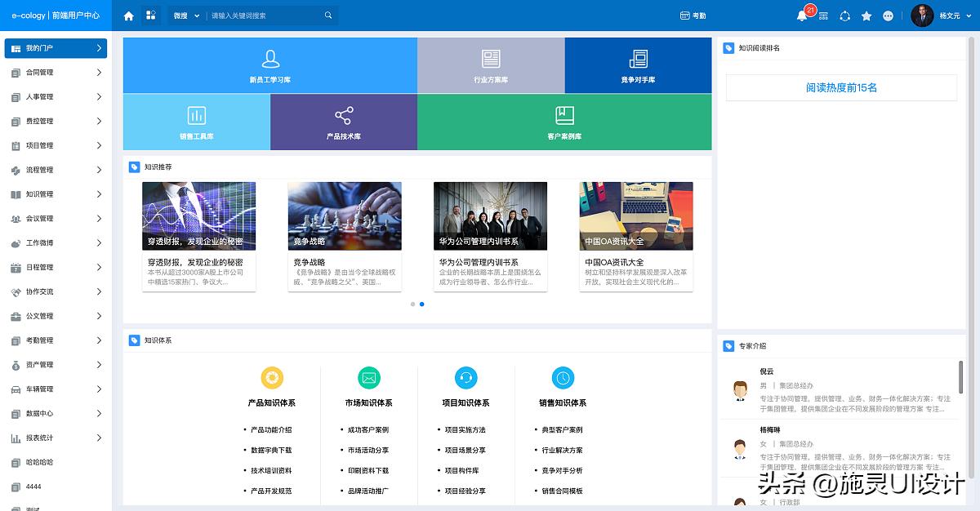Viewport: 980px width, 511px height.
Task: Open the apps grid icon beside home
Action: tap(150, 16)
